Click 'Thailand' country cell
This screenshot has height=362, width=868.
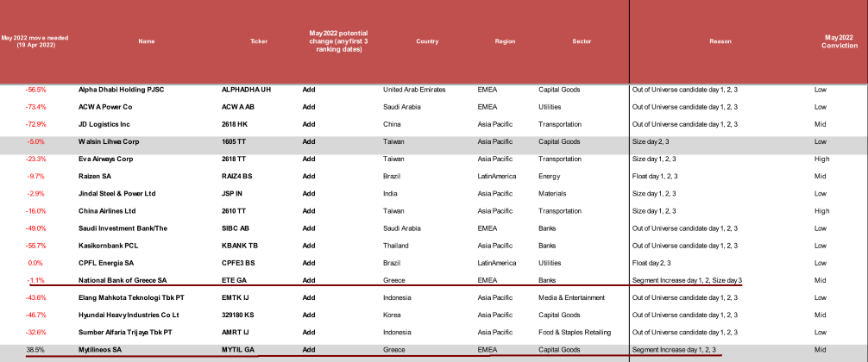(395, 246)
